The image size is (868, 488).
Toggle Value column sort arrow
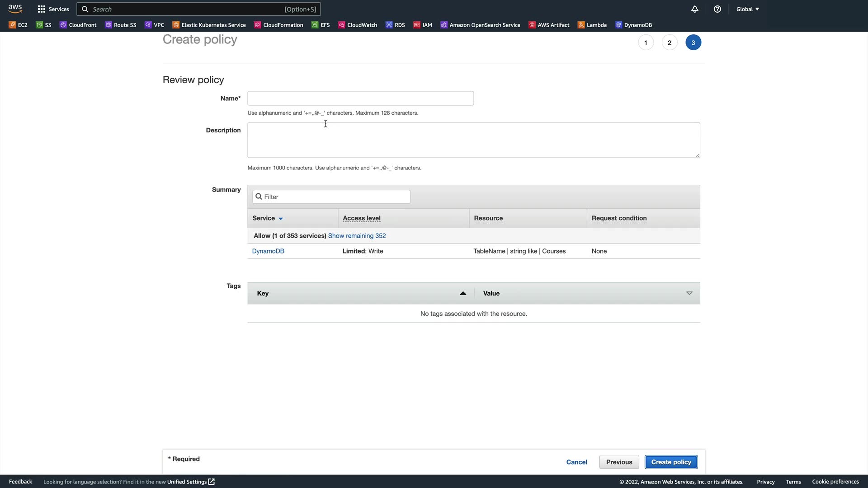tap(689, 293)
